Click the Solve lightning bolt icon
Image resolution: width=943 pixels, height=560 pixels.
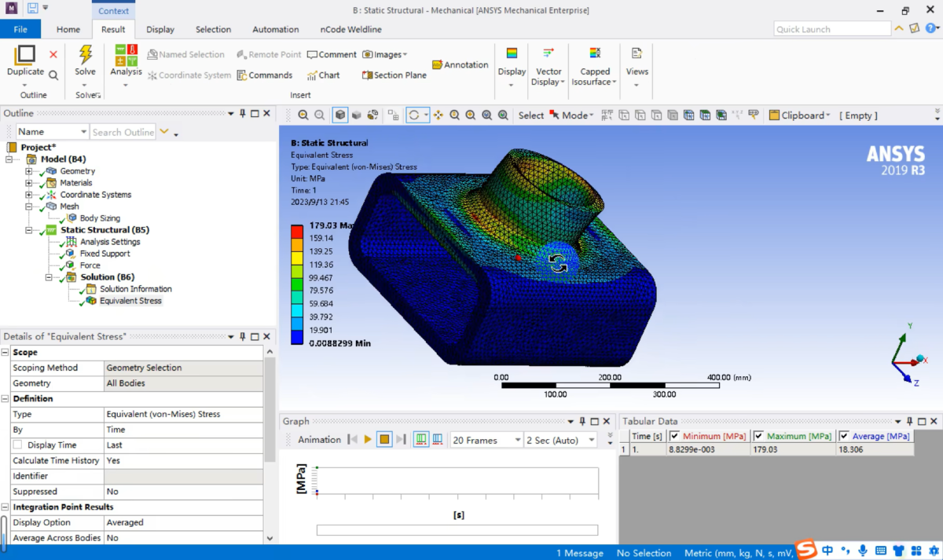85,55
